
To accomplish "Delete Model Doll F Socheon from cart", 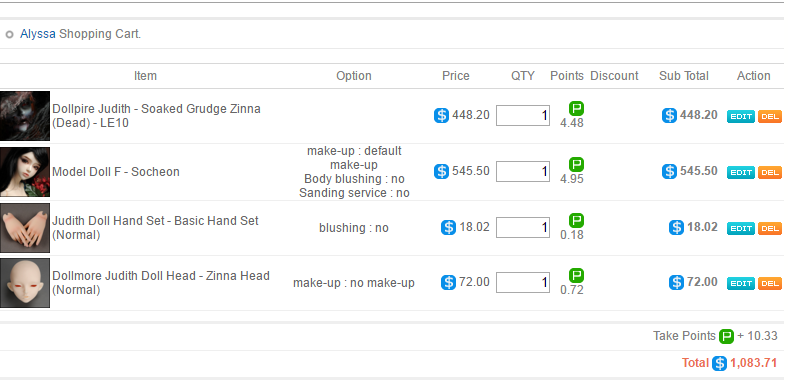I will pyautogui.click(x=770, y=172).
